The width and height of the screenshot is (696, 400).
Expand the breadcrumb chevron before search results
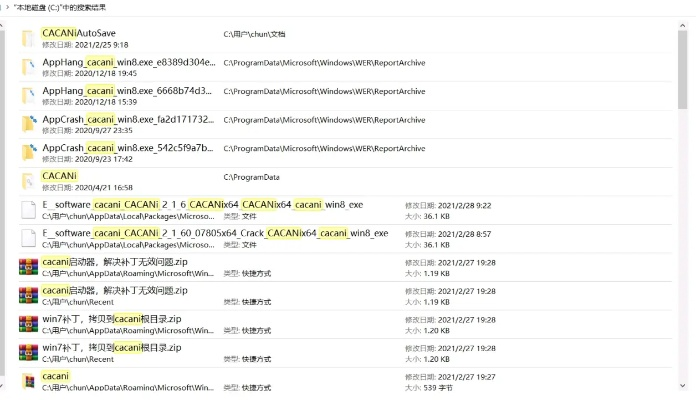pyautogui.click(x=6, y=9)
